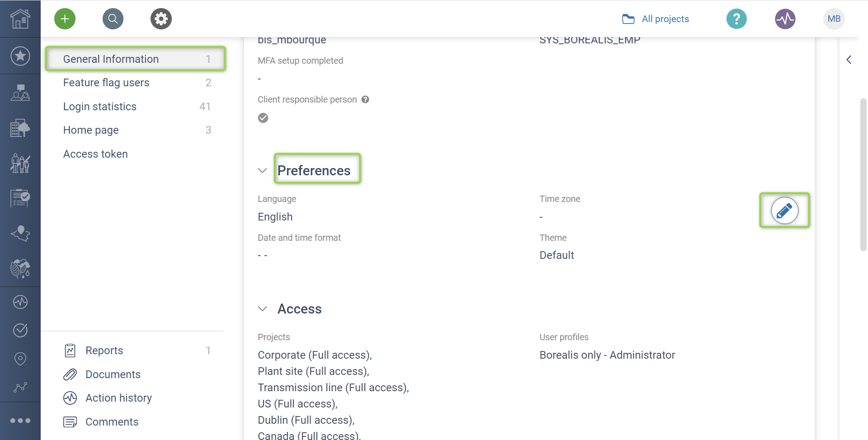Open the purple activity pulse icon
This screenshot has height=440, width=868.
pyautogui.click(x=785, y=19)
